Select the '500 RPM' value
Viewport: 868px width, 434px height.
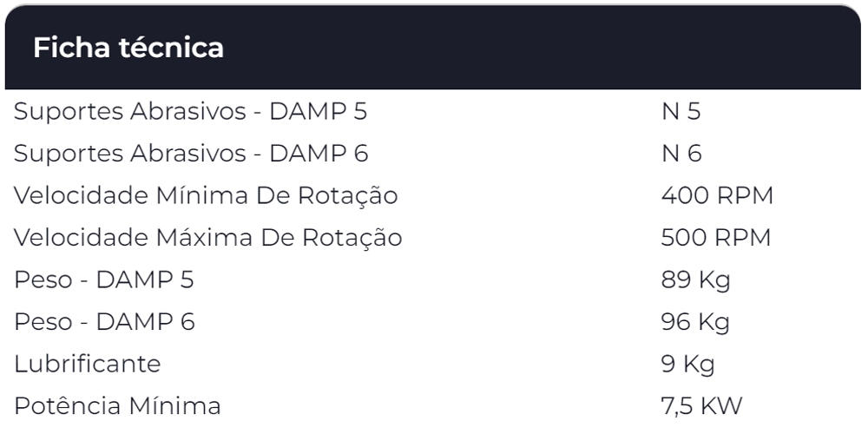[x=716, y=238]
